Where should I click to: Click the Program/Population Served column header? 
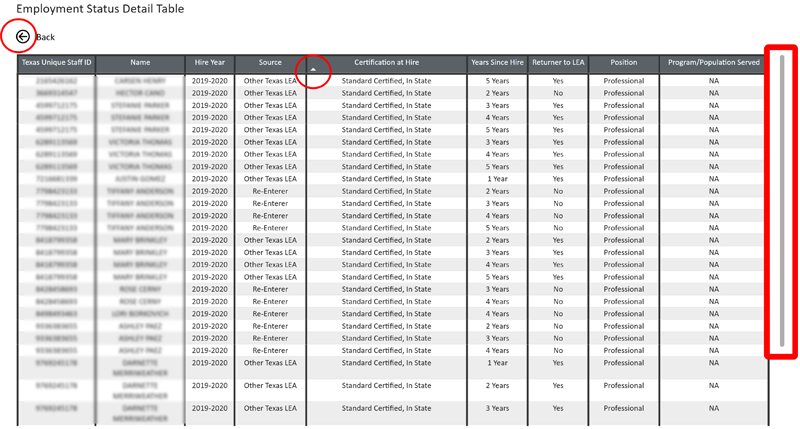714,62
